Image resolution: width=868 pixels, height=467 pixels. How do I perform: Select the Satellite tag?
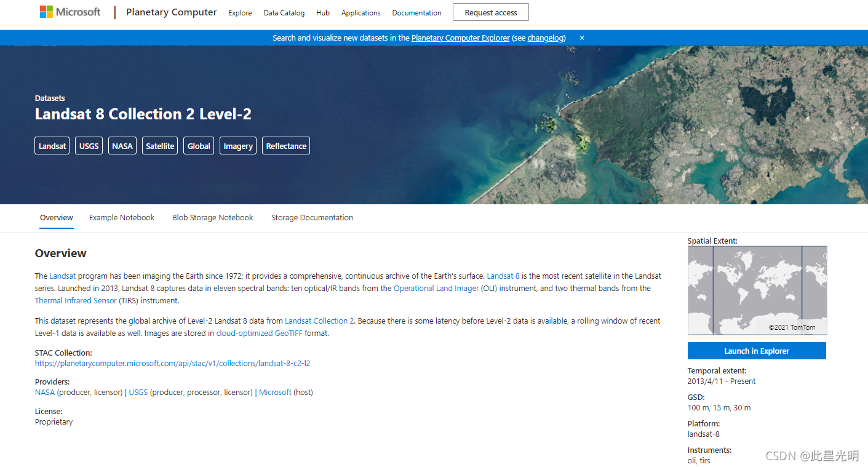pos(160,146)
